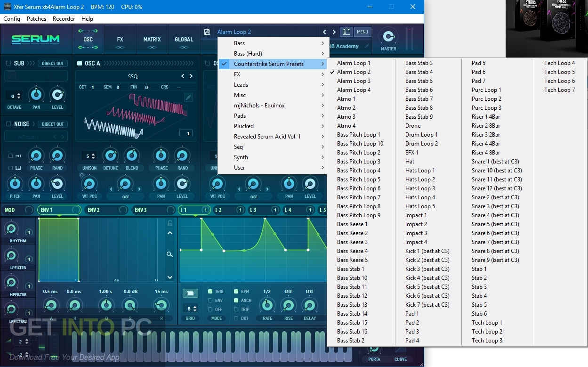The width and height of the screenshot is (588, 367).
Task: Expand the mjNichols - Equinox submenu
Action: pos(273,106)
